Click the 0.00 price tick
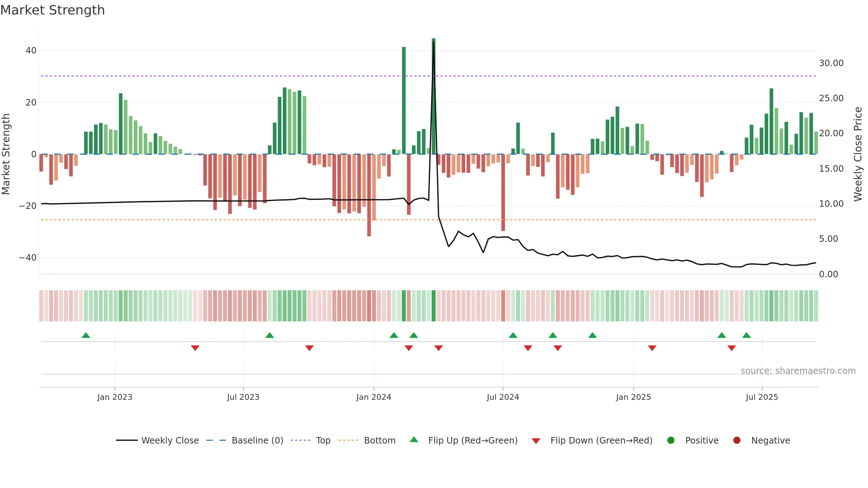 (x=828, y=274)
